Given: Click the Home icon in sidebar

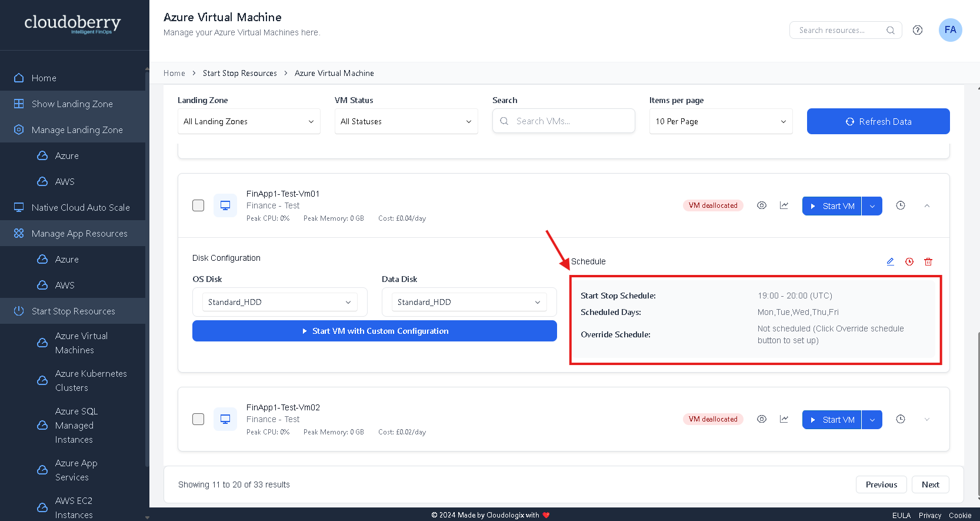Looking at the screenshot, I should click(19, 78).
